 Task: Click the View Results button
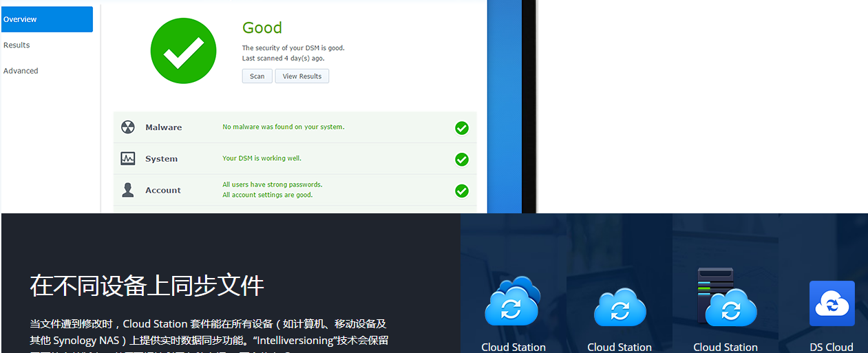[302, 76]
